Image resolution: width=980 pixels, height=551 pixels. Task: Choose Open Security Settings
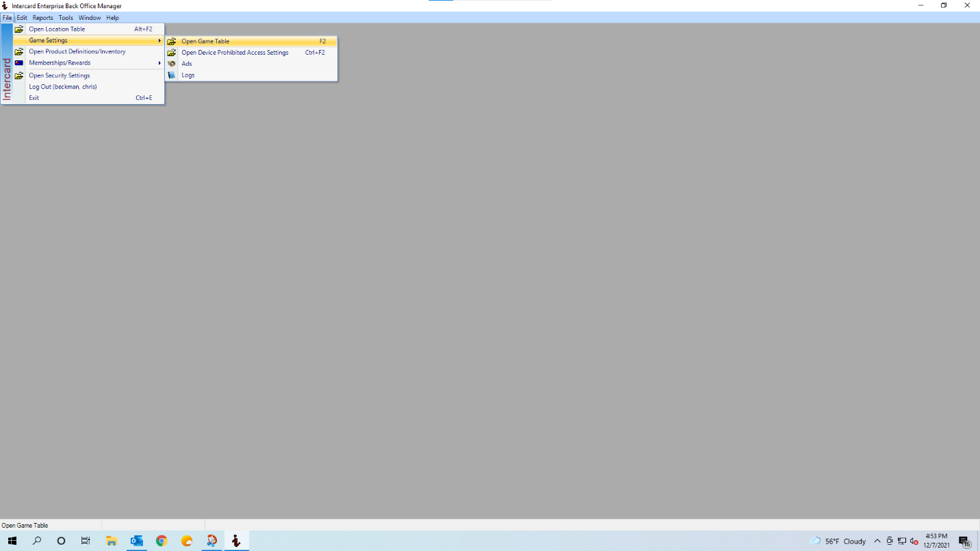click(89, 75)
